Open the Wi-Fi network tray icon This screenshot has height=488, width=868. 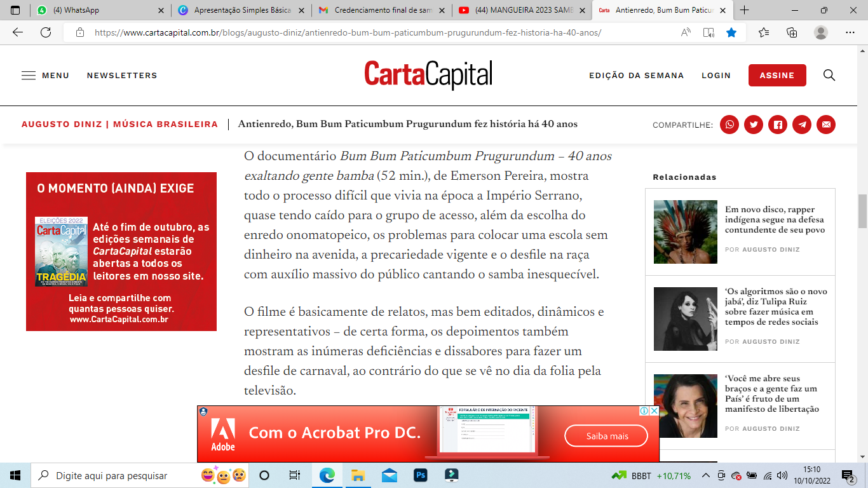[x=768, y=475]
